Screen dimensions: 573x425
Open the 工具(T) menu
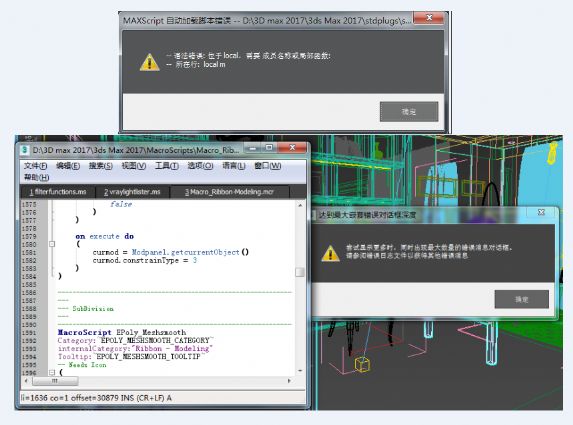coord(167,166)
